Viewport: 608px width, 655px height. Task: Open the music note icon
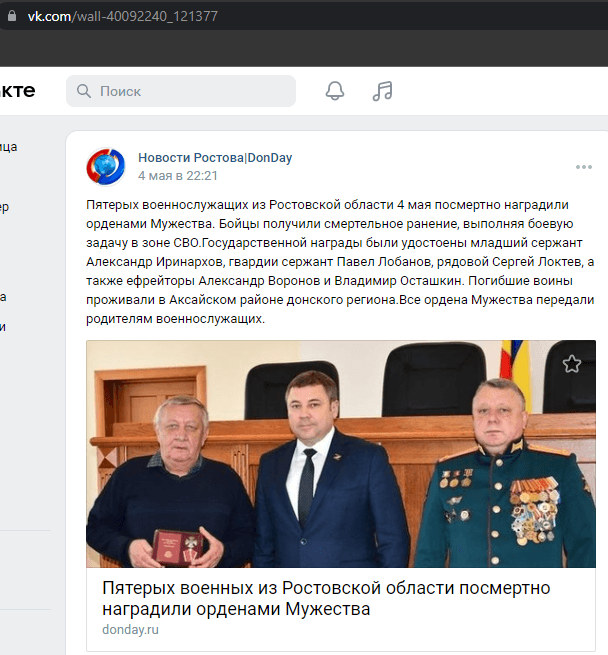pyautogui.click(x=382, y=91)
